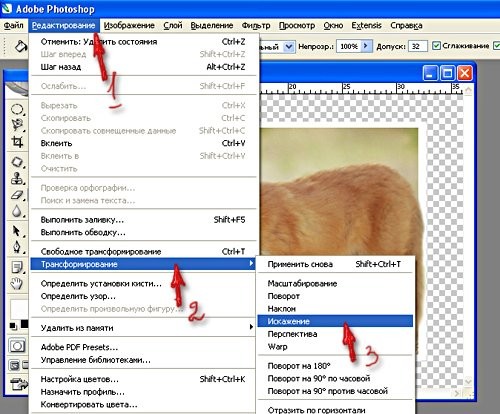This screenshot has width=500, height=414.
Task: Open the Просмотр menu
Action: tap(297, 25)
